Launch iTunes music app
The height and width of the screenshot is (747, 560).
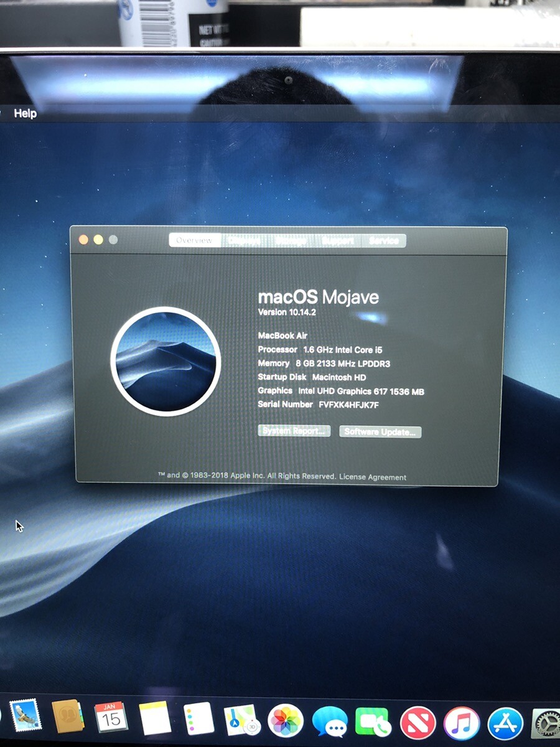[462, 723]
